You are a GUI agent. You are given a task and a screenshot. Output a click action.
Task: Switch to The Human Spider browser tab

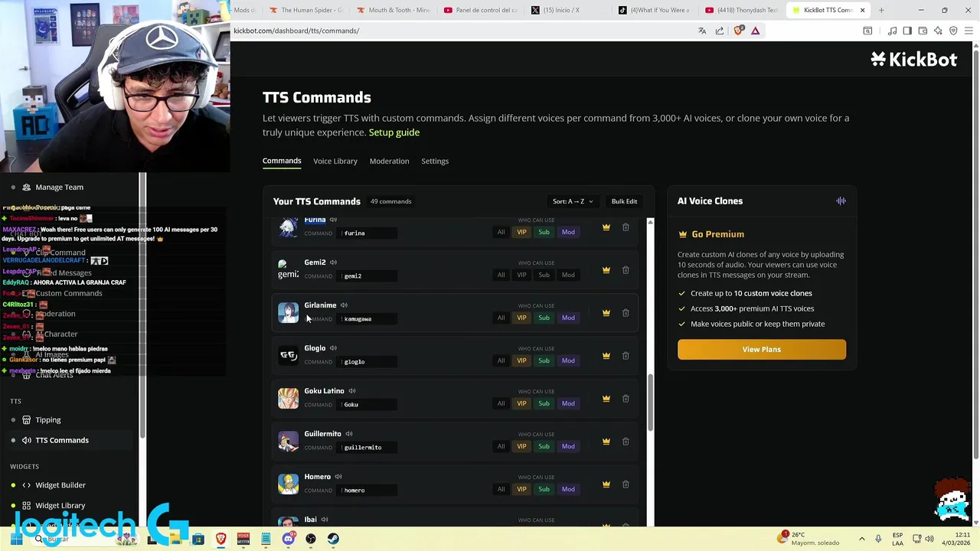pyautogui.click(x=305, y=10)
